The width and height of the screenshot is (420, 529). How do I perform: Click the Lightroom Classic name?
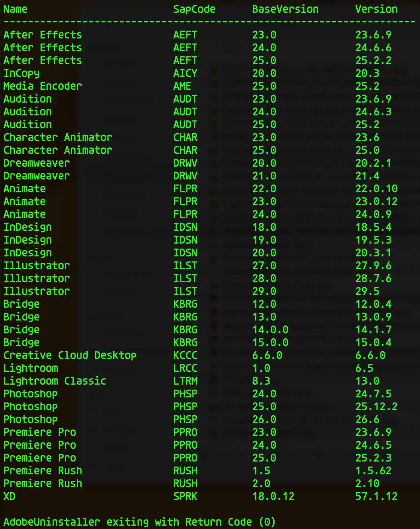click(55, 381)
